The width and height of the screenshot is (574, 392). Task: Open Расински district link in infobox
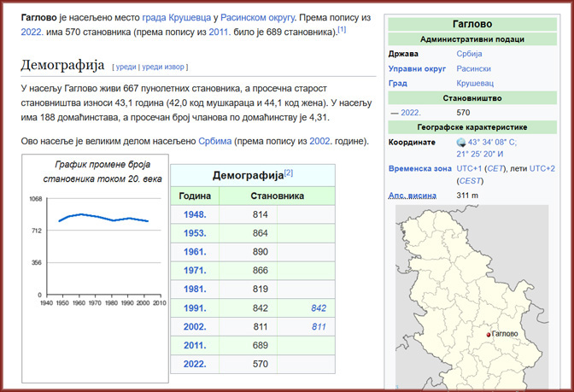[474, 68]
